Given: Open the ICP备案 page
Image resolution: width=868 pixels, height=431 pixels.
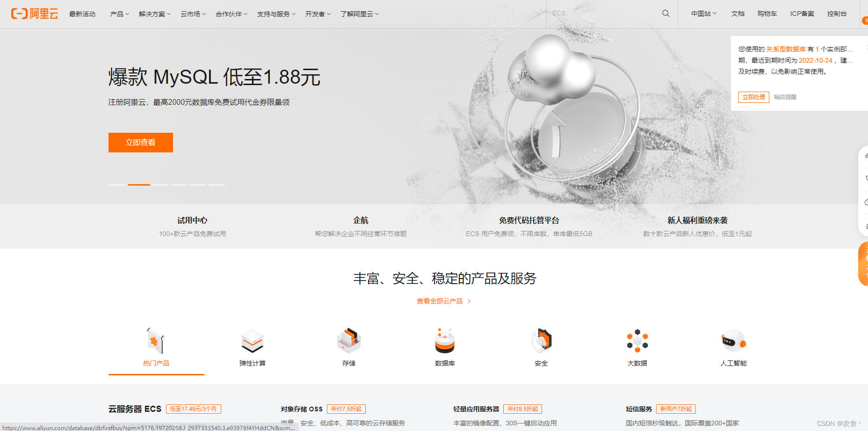Looking at the screenshot, I should (x=802, y=14).
